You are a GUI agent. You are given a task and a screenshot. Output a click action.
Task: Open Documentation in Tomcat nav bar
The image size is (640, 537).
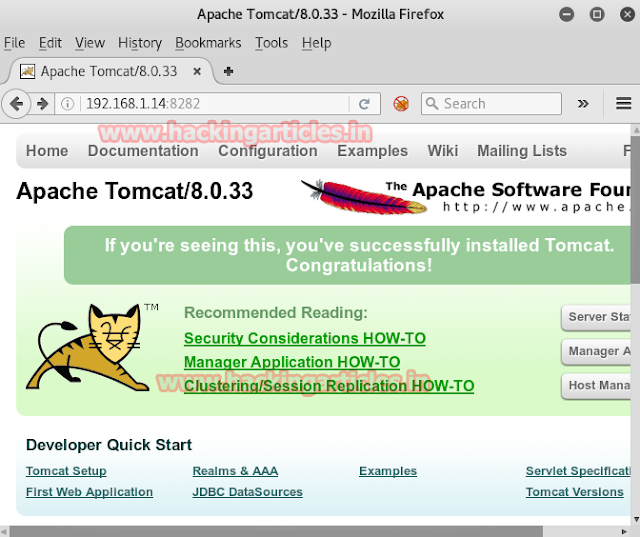143,151
